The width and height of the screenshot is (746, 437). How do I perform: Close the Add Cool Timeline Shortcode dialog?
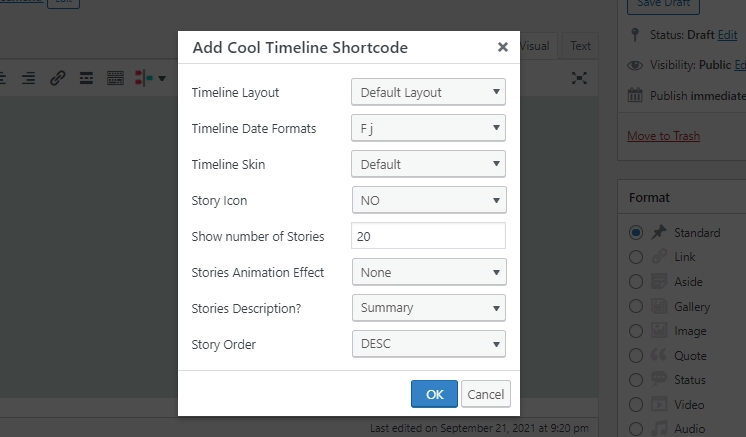pyautogui.click(x=502, y=47)
